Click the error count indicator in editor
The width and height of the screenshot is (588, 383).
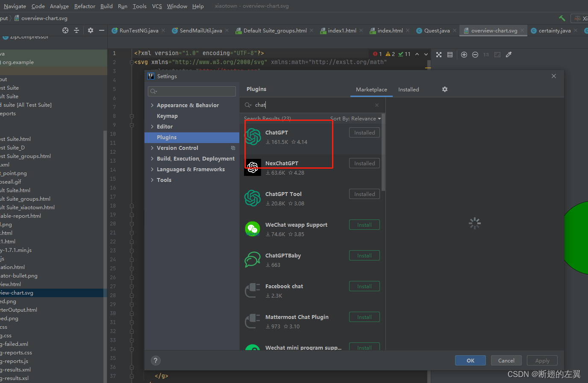pos(377,54)
